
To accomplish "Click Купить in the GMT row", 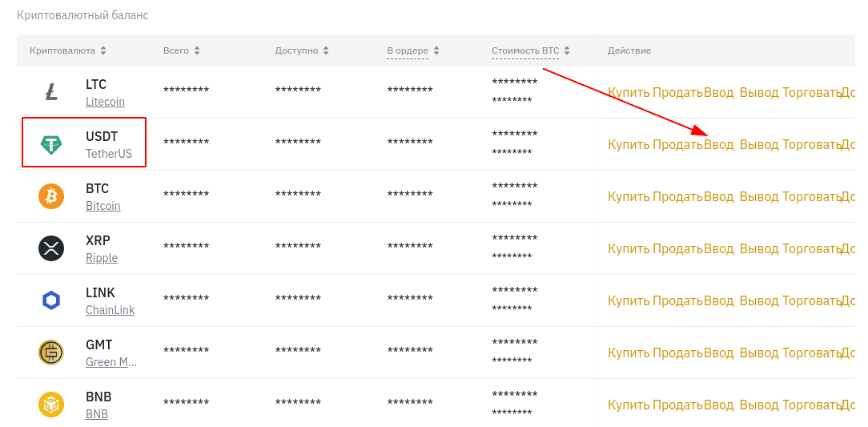I will pos(629,352).
